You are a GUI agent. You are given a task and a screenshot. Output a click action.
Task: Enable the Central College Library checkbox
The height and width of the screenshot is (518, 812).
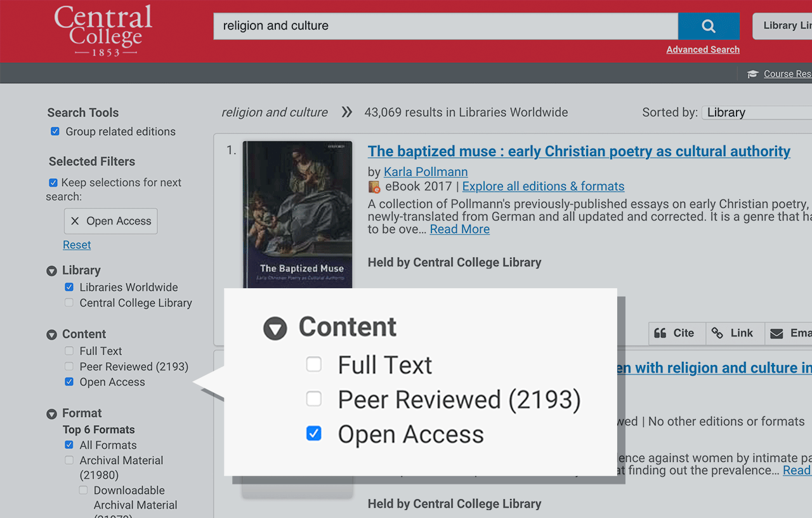[69, 303]
